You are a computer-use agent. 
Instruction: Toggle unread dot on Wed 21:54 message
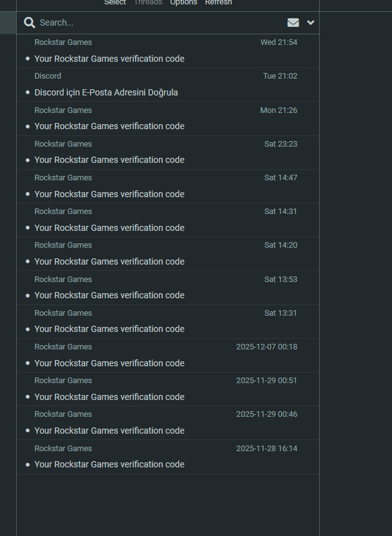[x=27, y=59]
